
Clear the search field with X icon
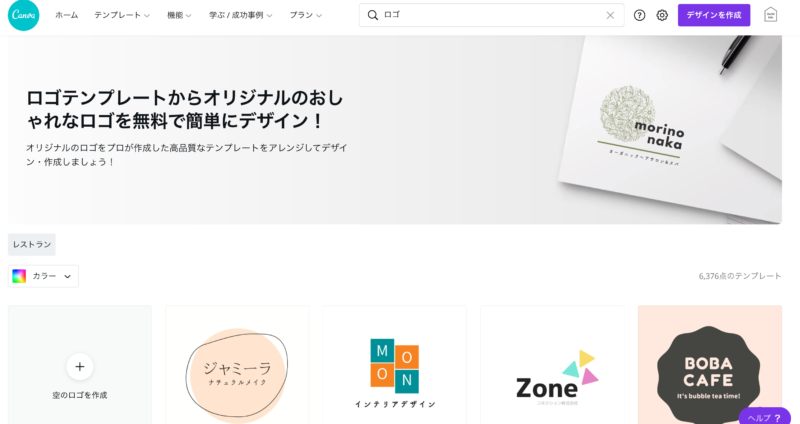(610, 15)
